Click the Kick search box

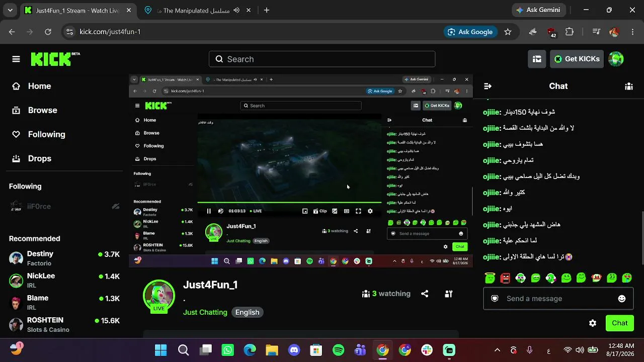(x=322, y=59)
